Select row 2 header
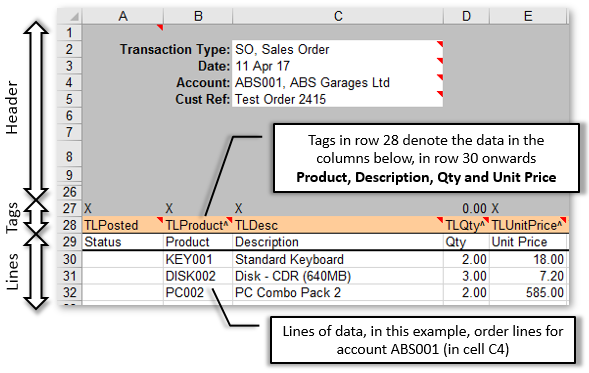 click(x=69, y=49)
